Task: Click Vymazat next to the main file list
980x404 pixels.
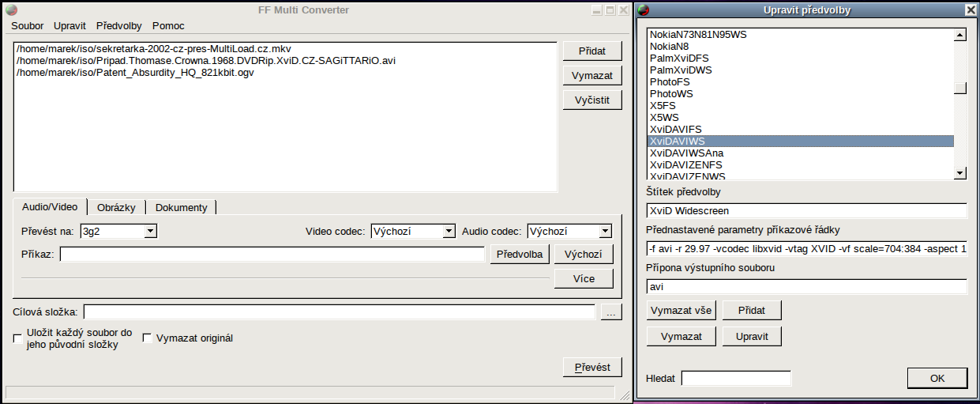Action: pyautogui.click(x=592, y=76)
